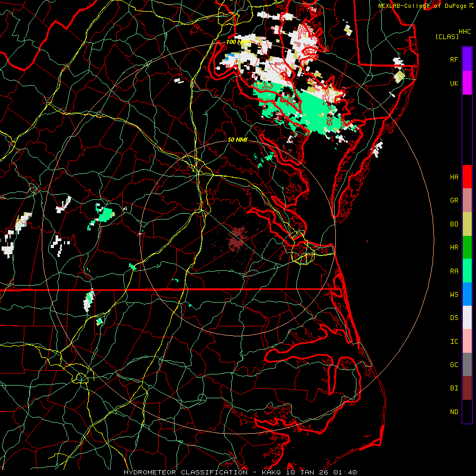
Task: Click the 50 NMI range ring label
Action: [237, 140]
